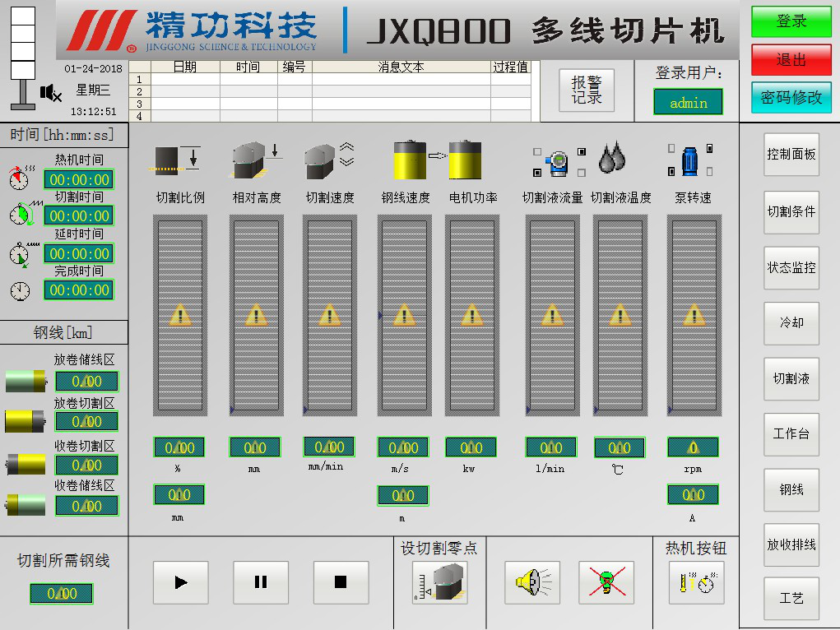Click the green 登录 login button

[791, 21]
